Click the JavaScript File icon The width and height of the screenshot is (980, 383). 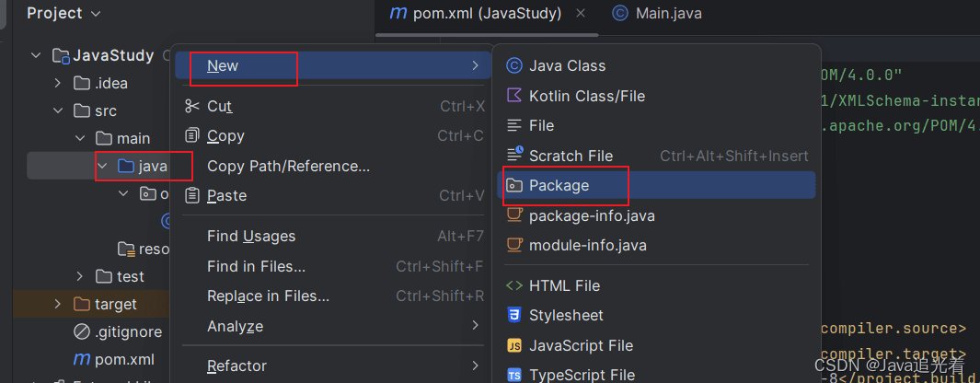(x=514, y=345)
